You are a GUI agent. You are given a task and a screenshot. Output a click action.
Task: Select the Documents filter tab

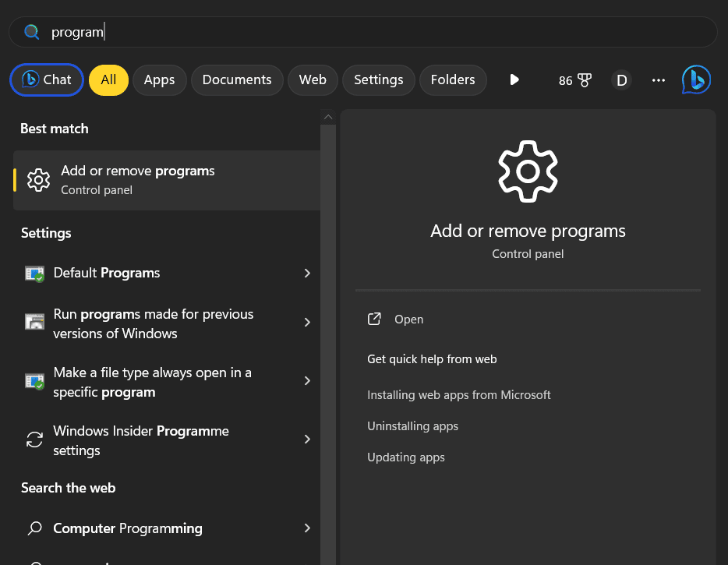[237, 79]
